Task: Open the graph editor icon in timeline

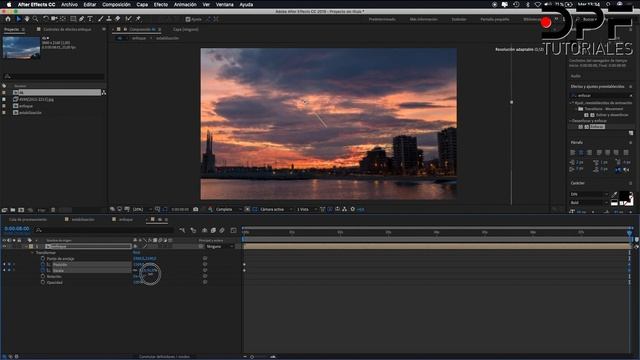Action: point(233,231)
